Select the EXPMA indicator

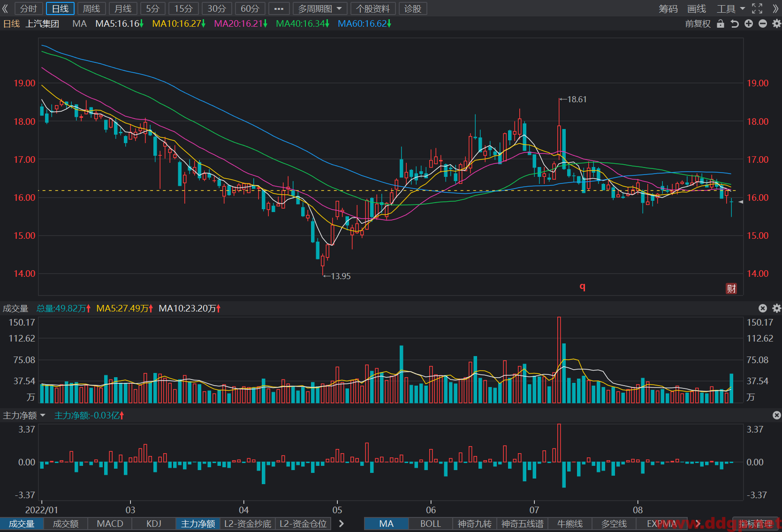pos(661,524)
